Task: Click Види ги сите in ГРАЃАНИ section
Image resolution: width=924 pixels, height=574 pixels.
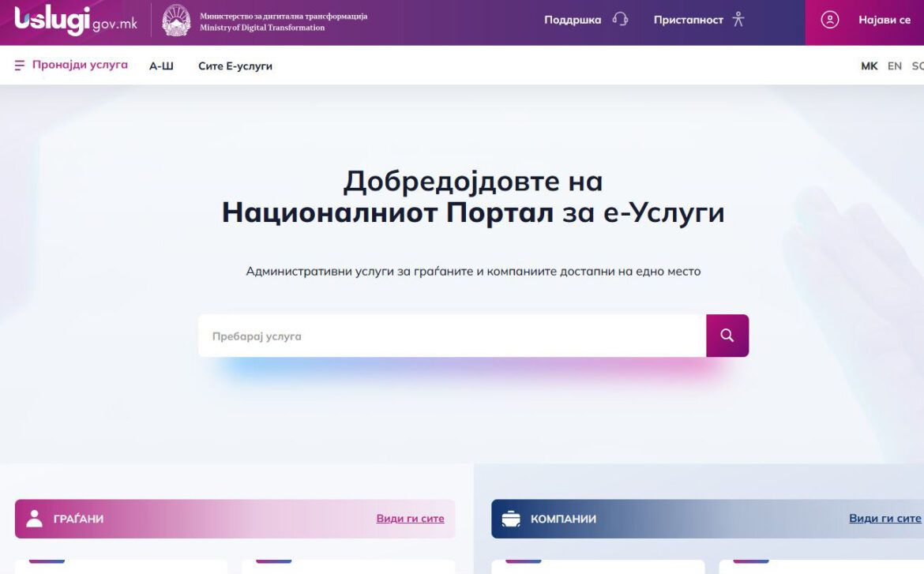Action: tap(410, 519)
